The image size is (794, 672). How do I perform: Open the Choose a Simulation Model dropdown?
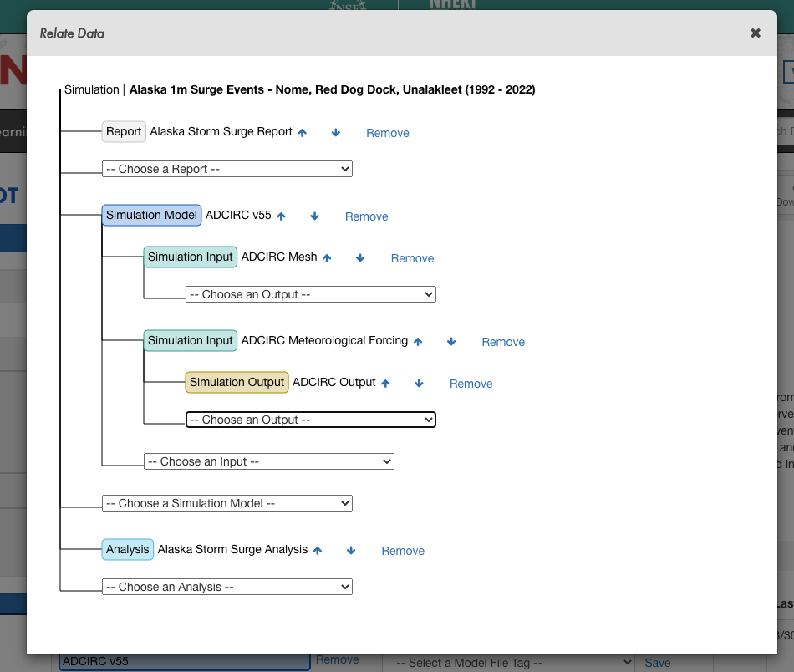226,503
